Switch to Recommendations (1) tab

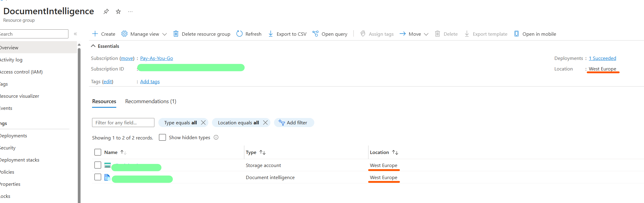(x=151, y=101)
